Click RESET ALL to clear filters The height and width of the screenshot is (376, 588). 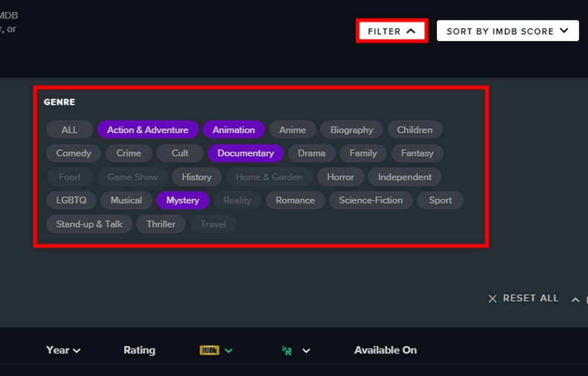523,298
